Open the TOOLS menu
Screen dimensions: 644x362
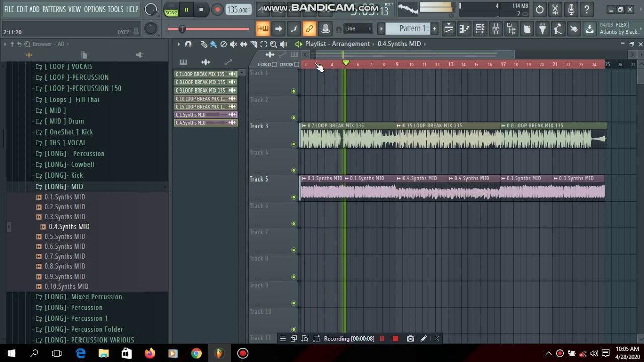115,9
